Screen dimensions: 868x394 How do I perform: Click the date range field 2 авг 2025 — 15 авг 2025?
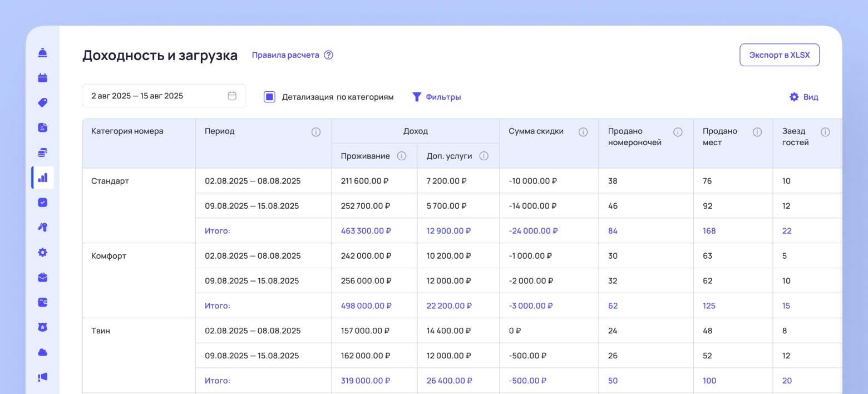164,96
